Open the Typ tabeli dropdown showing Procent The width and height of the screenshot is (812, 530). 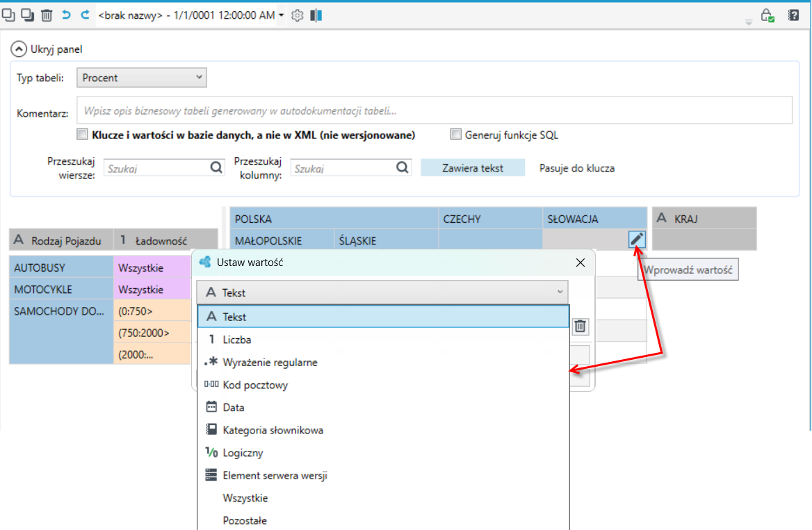142,78
